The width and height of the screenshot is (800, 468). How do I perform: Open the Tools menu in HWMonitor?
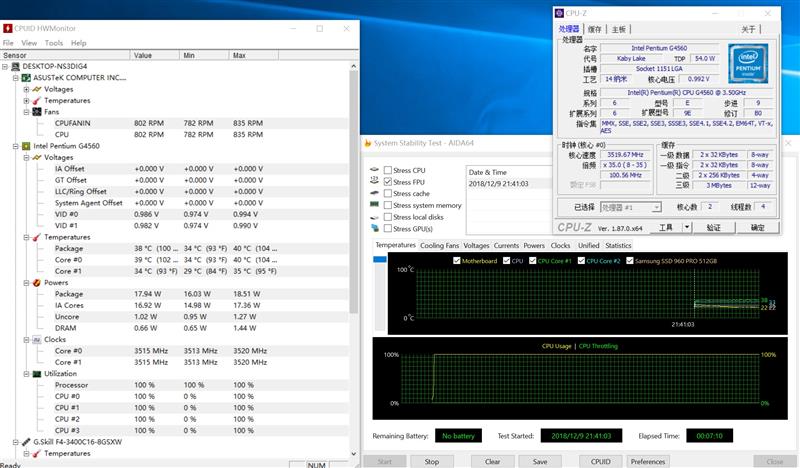[x=53, y=43]
